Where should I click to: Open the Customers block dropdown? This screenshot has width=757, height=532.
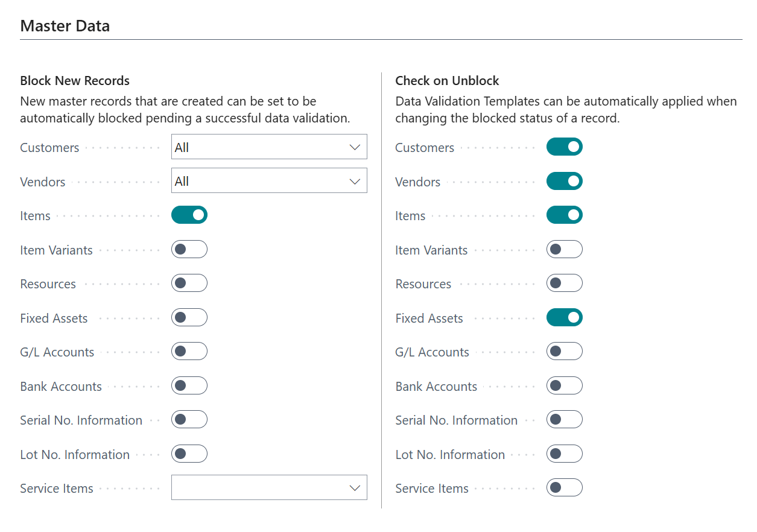(269, 147)
